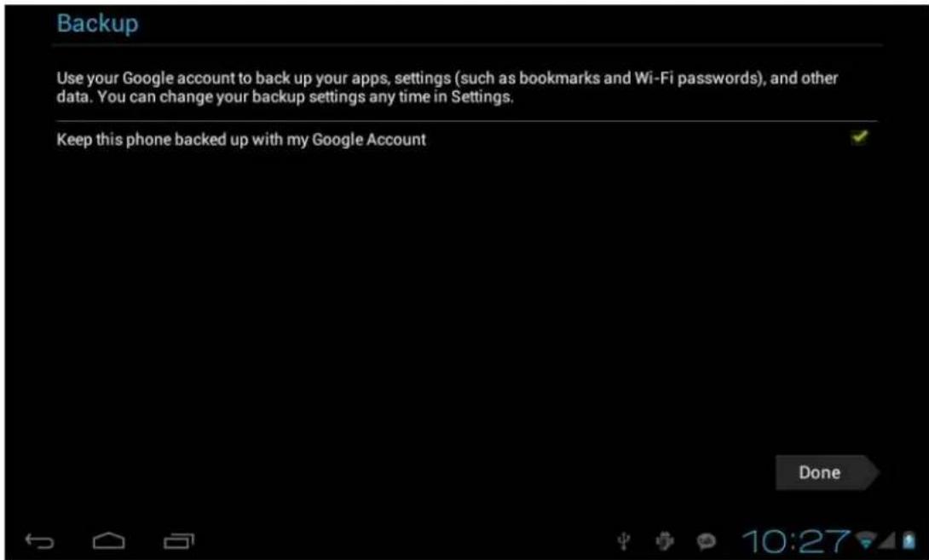The height and width of the screenshot is (560, 929).
Task: Tap the cellular signal strength icon
Action: tap(886, 540)
